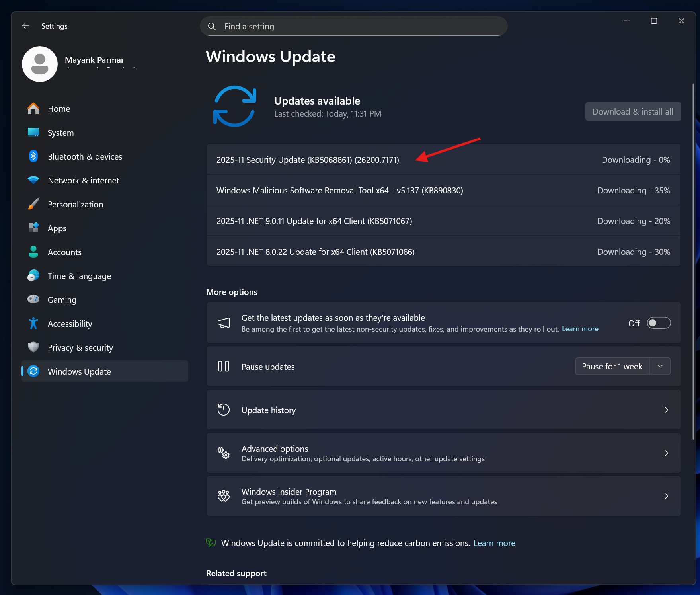Expand the Pause for 1 week dropdown
The width and height of the screenshot is (700, 595).
[659, 366]
